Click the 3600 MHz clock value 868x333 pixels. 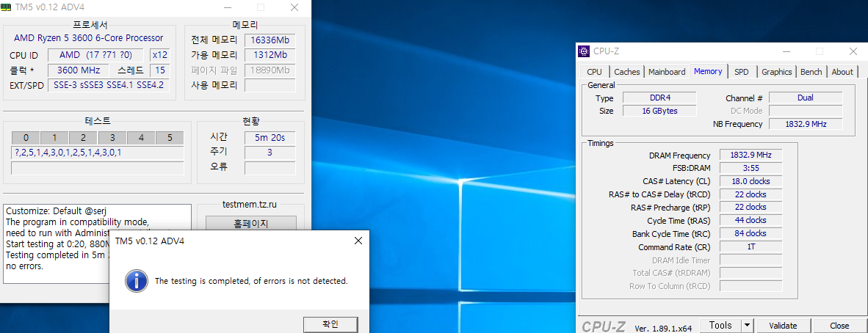tap(78, 70)
